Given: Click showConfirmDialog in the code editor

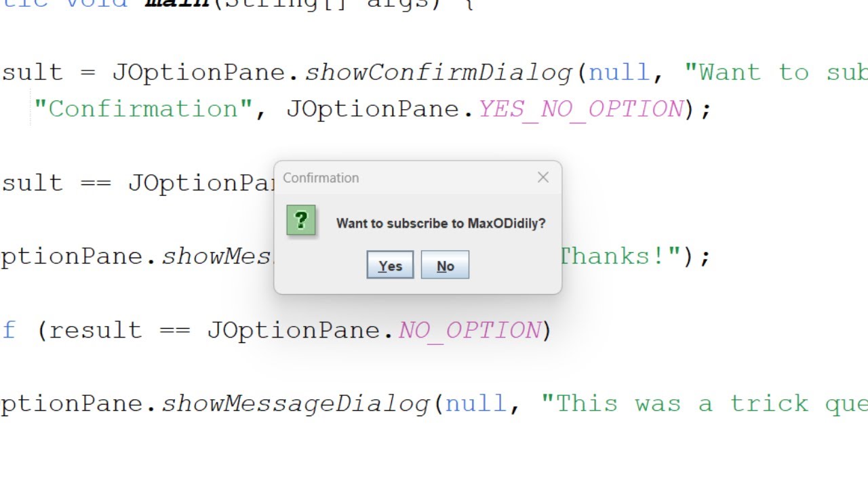Looking at the screenshot, I should point(439,73).
